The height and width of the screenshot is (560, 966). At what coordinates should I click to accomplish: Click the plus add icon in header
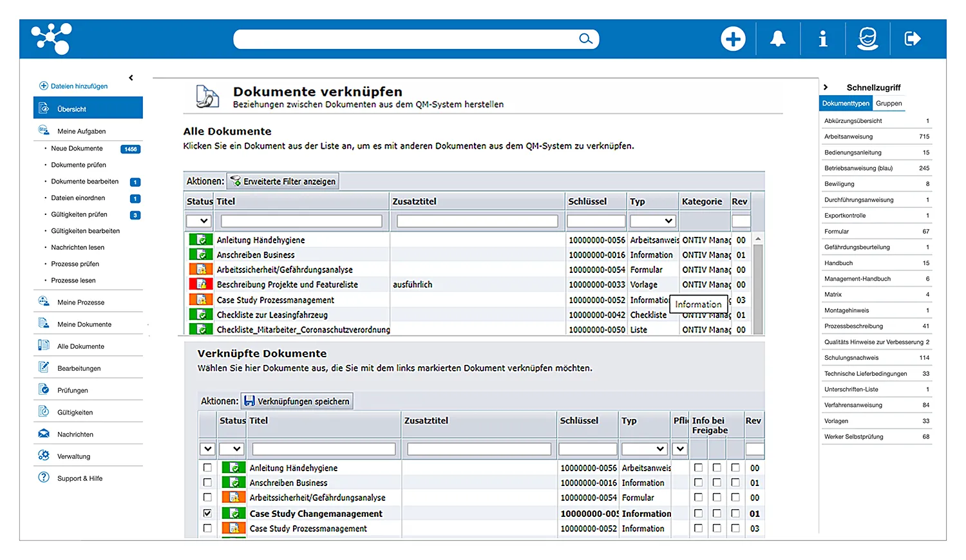tap(733, 39)
